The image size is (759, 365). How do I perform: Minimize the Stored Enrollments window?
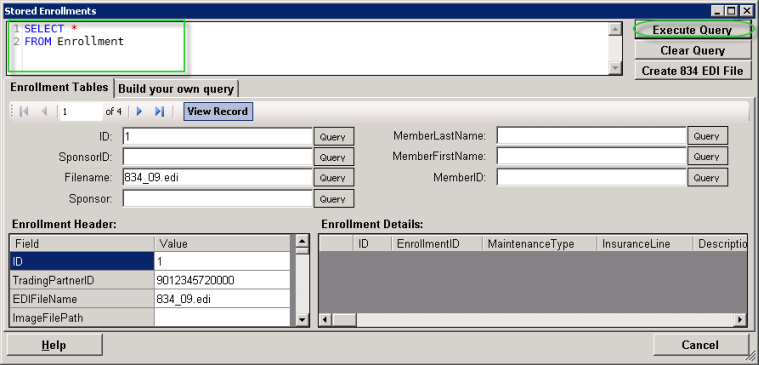[719, 11]
